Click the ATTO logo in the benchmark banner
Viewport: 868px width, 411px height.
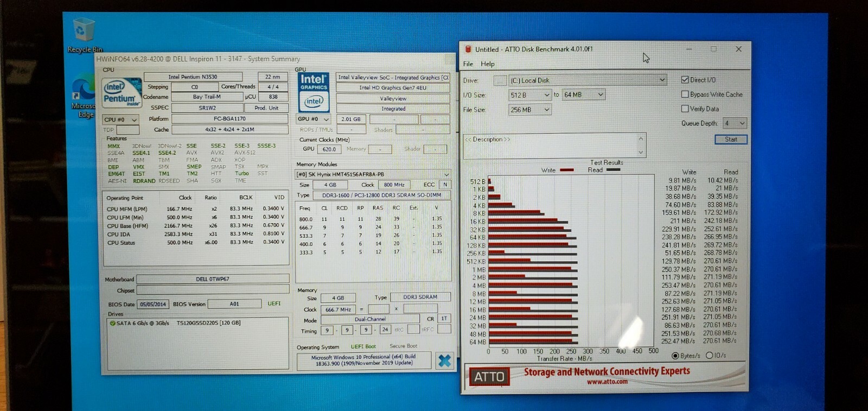(489, 377)
